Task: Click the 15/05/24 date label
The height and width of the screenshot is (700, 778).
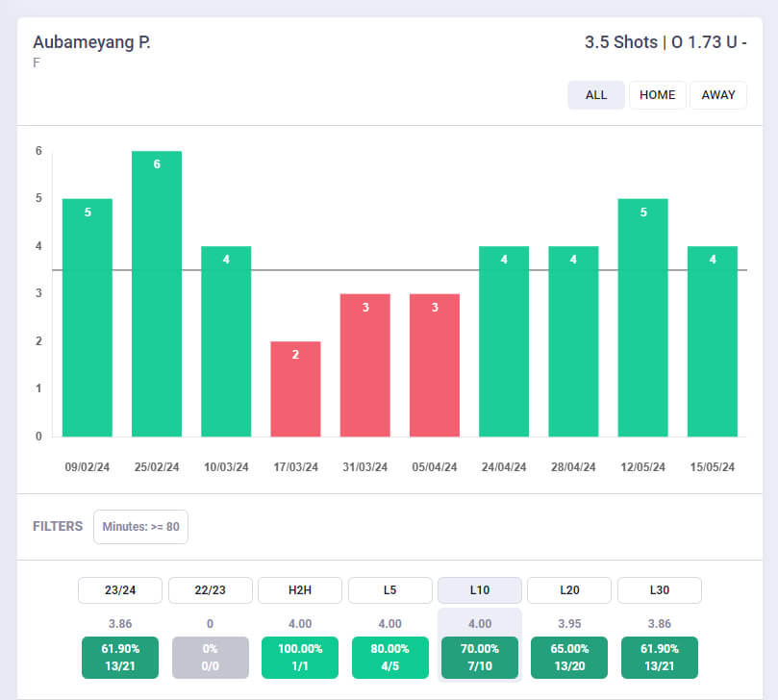Action: click(713, 467)
